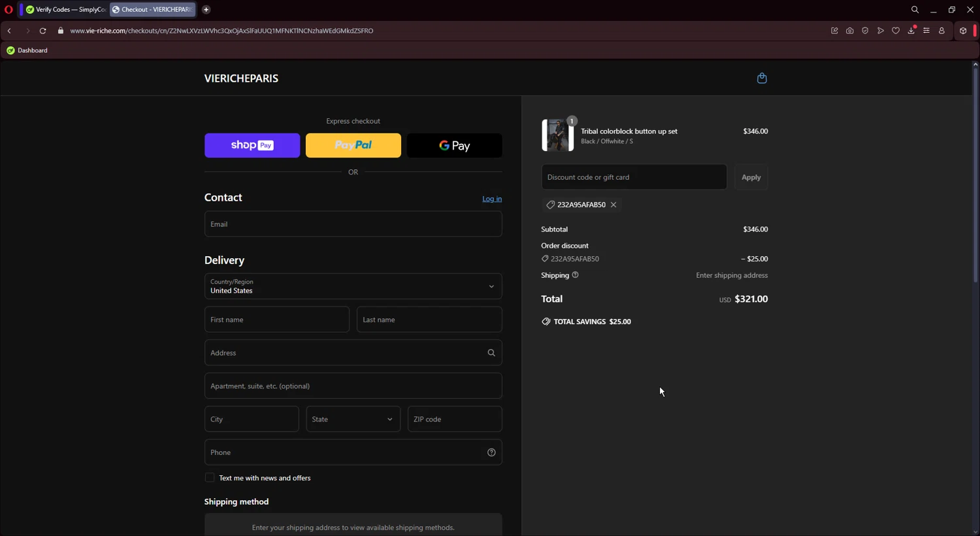Go back with the browser back arrow
Viewport: 980px width, 536px height.
(9, 31)
